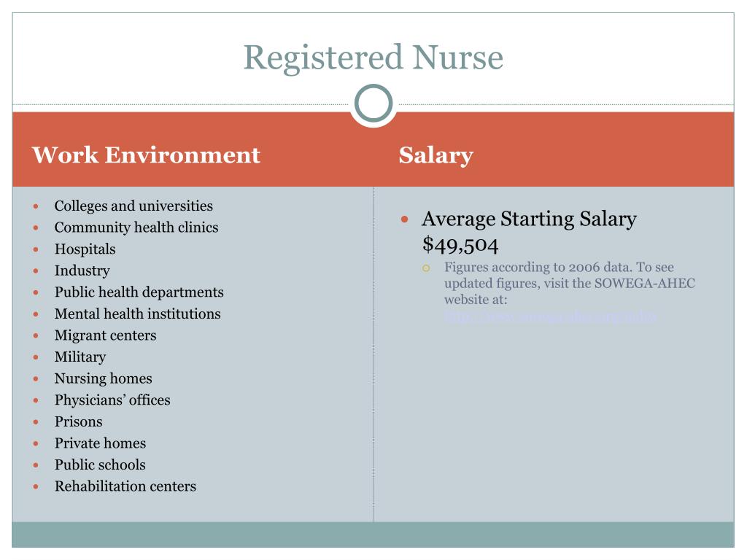747x560 pixels.
Task: Click the 'Registered Nurse' slide title
Action: [x=373, y=58]
